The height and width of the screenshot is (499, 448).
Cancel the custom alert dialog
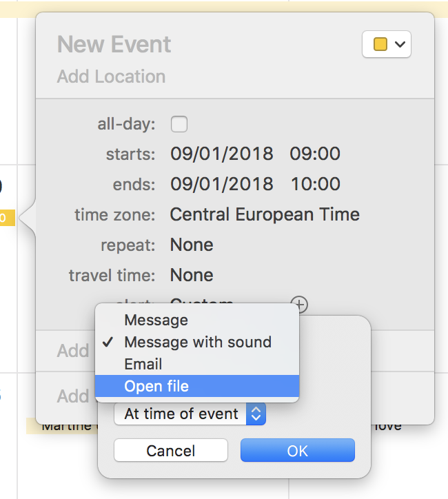click(171, 450)
